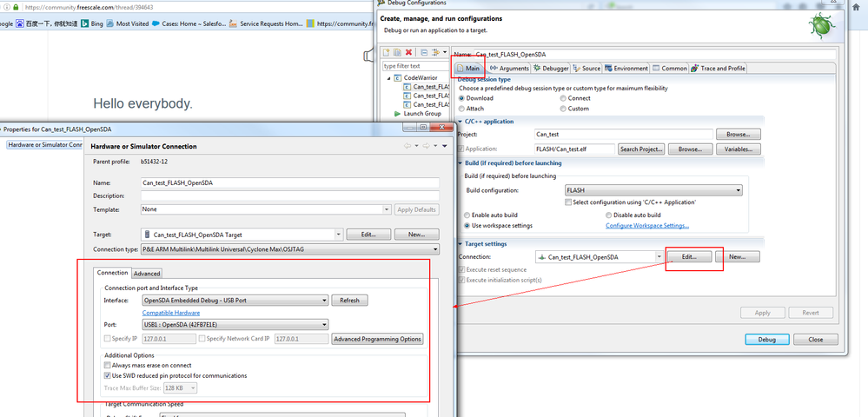This screenshot has height=417, width=868.
Task: Click the browser address bar URL
Action: 89,8
